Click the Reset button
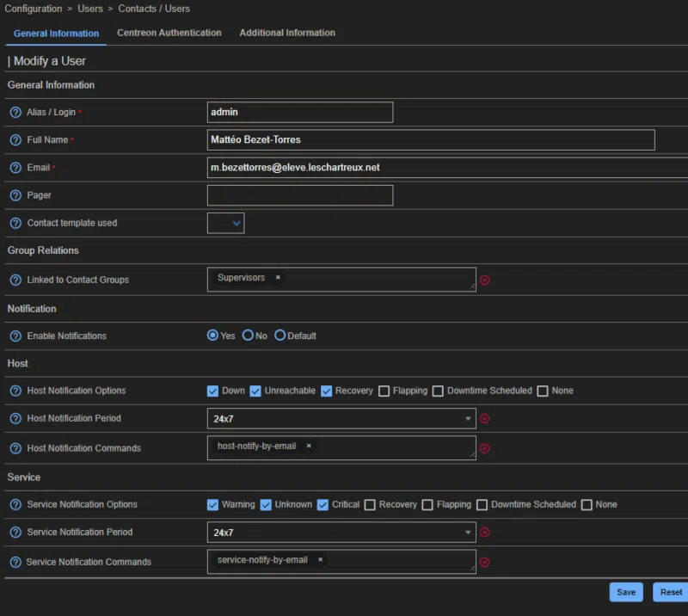Viewport: 688px width, 616px height. (671, 592)
